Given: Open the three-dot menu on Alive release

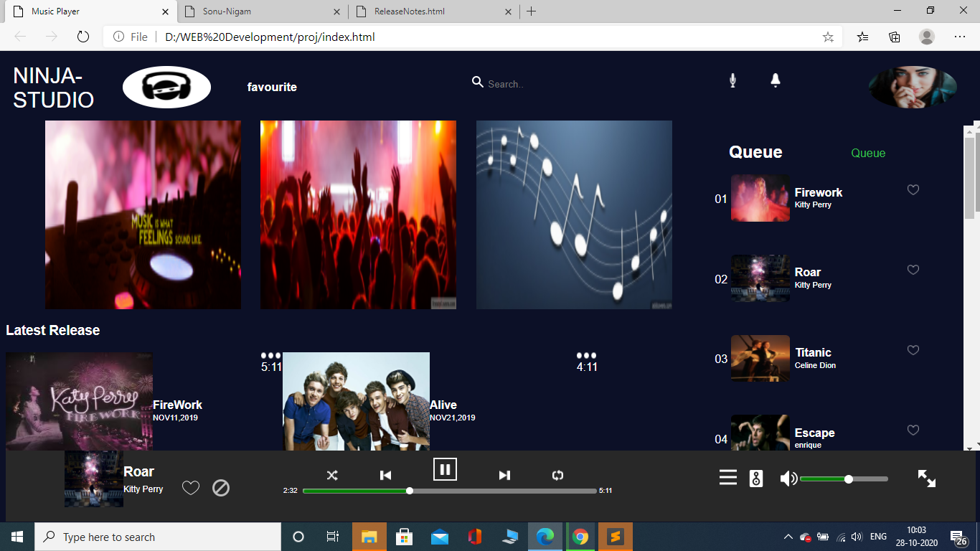Looking at the screenshot, I should tap(586, 354).
